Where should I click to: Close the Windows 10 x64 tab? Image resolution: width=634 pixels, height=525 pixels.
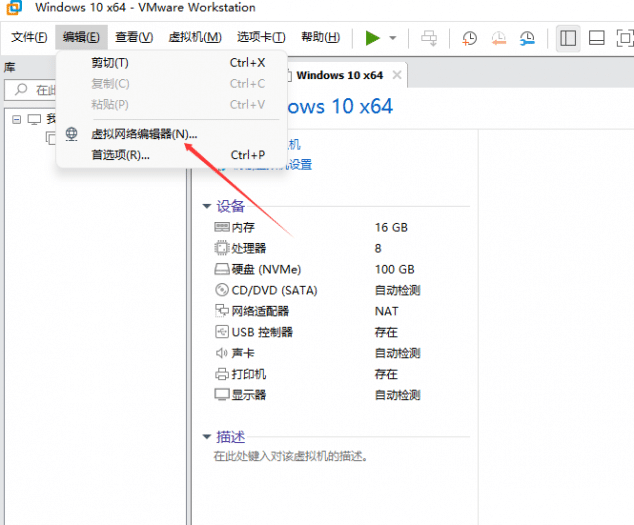(397, 75)
